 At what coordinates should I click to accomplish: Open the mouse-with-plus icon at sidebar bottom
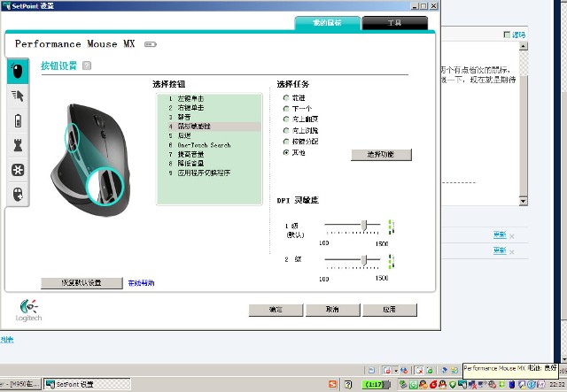(x=18, y=195)
